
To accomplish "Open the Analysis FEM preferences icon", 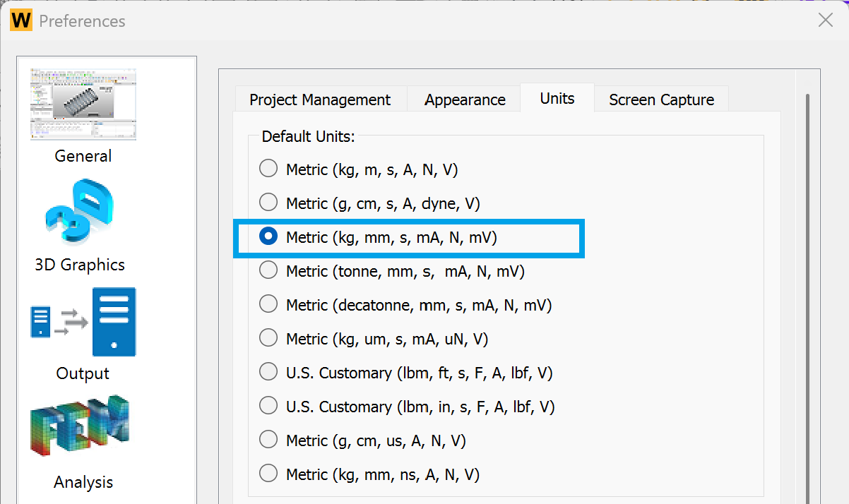I will pyautogui.click(x=81, y=430).
